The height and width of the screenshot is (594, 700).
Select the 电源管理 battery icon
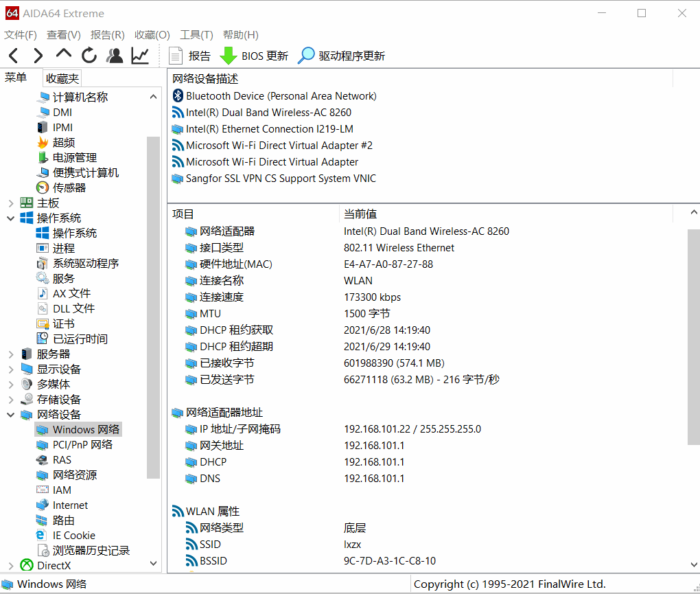click(x=43, y=158)
